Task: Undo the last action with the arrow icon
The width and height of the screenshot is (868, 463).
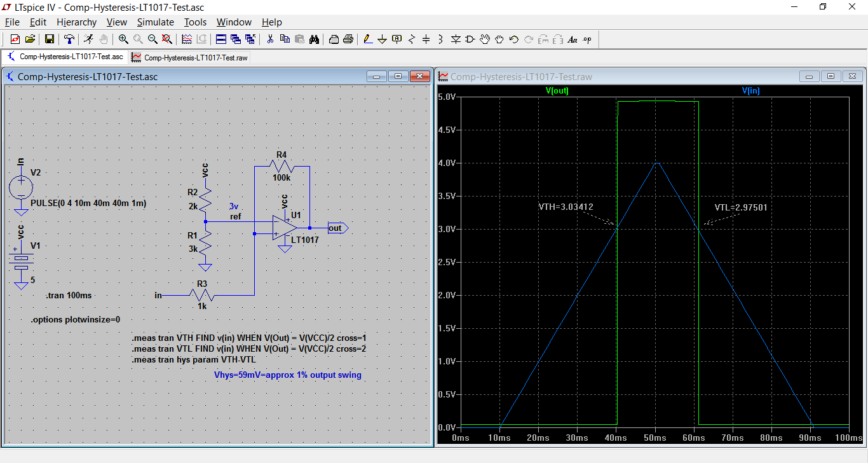Action: pos(514,39)
